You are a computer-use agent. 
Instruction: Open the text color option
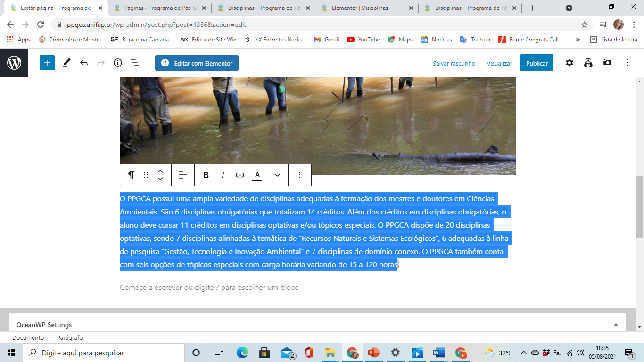(x=257, y=175)
